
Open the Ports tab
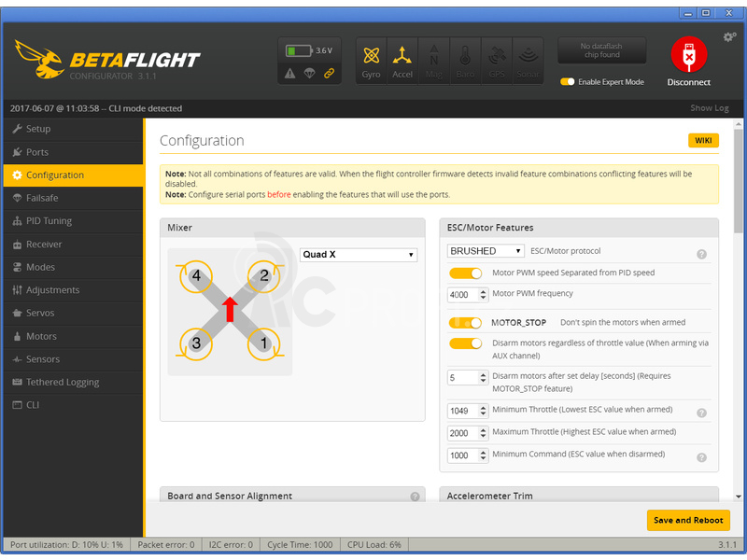tap(73, 152)
